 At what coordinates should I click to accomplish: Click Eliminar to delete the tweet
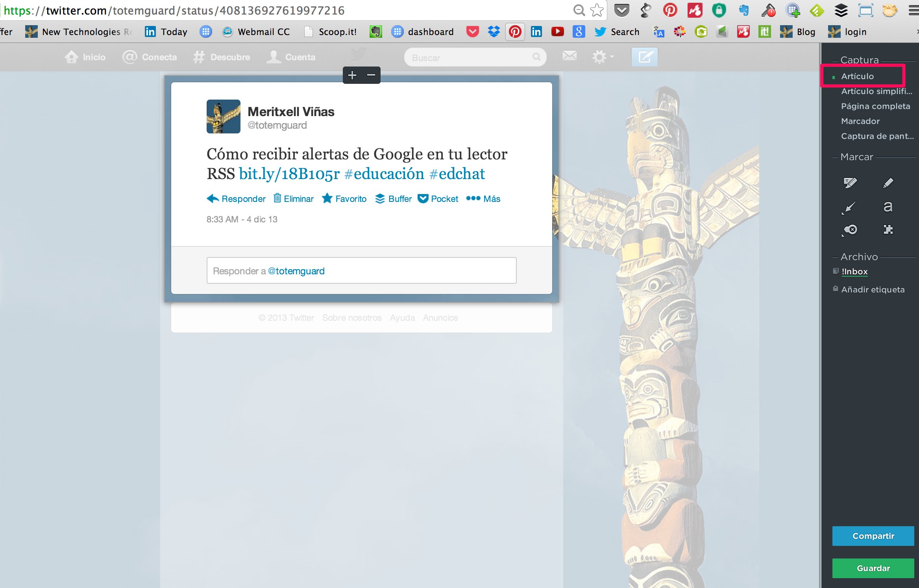[x=294, y=199]
